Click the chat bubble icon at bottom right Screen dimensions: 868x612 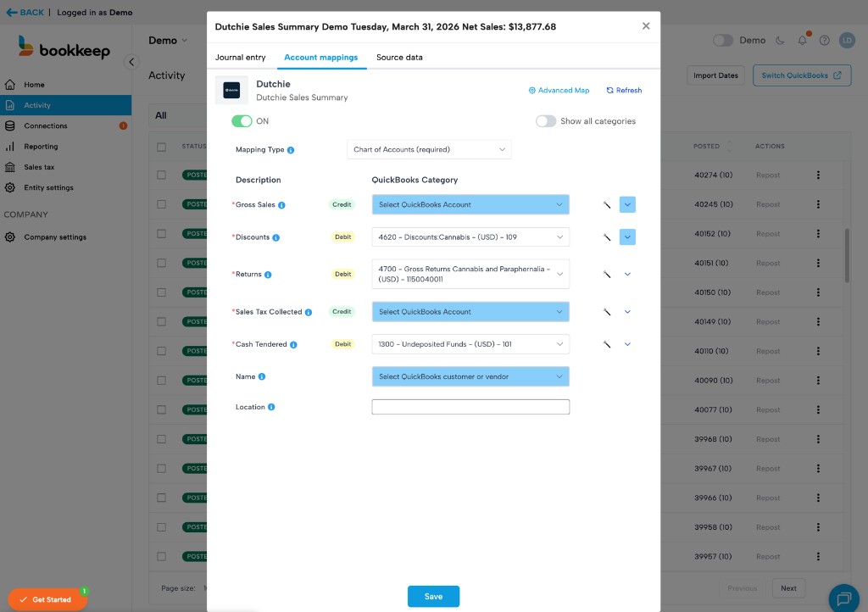pos(844,598)
